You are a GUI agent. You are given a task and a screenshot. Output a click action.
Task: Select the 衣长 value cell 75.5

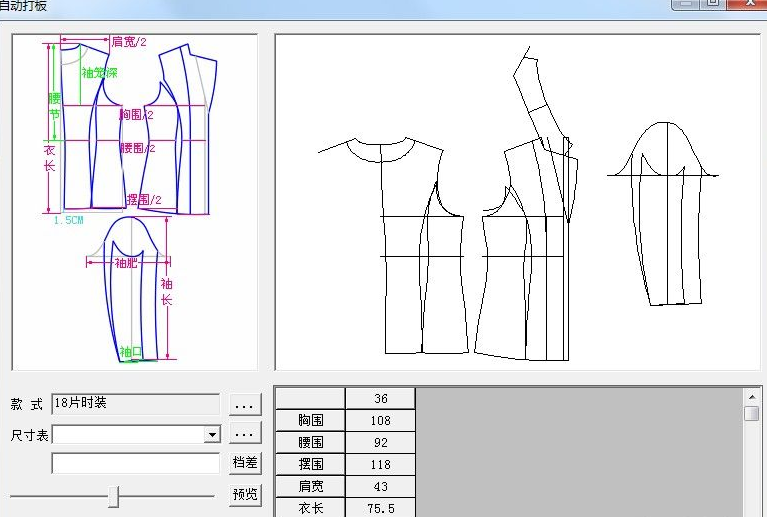pyautogui.click(x=380, y=508)
